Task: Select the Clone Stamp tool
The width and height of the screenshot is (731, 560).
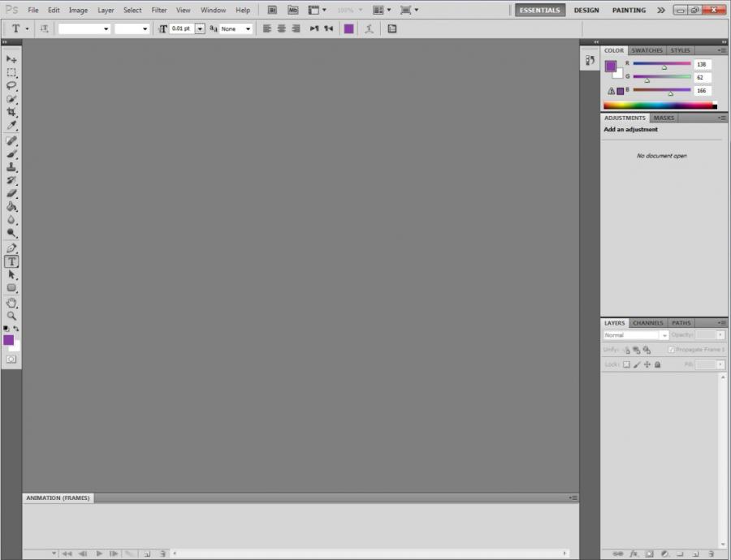Action: click(11, 167)
